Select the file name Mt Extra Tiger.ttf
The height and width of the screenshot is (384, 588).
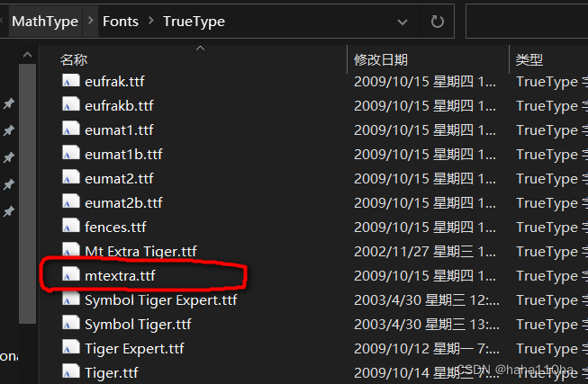point(140,252)
